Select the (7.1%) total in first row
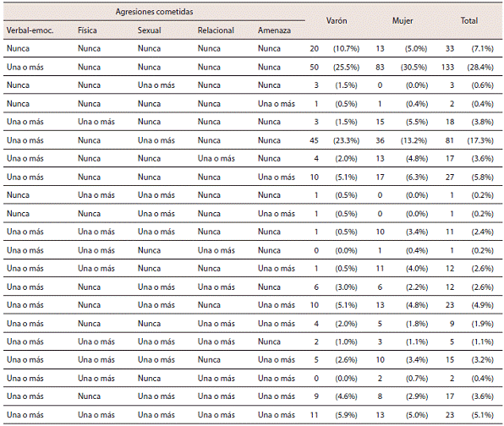504x426 pixels. click(482, 48)
